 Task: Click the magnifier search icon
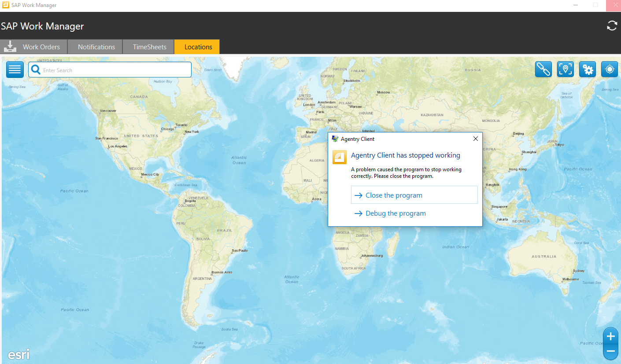point(36,70)
